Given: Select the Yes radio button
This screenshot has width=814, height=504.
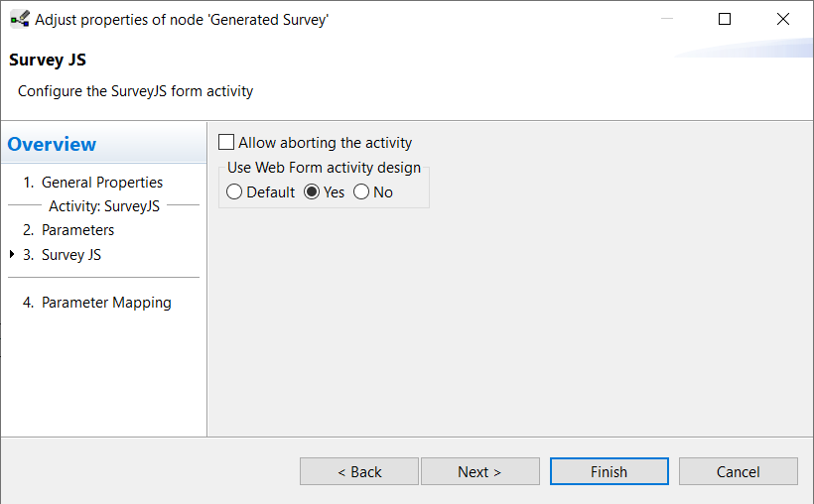Looking at the screenshot, I should pos(312,192).
